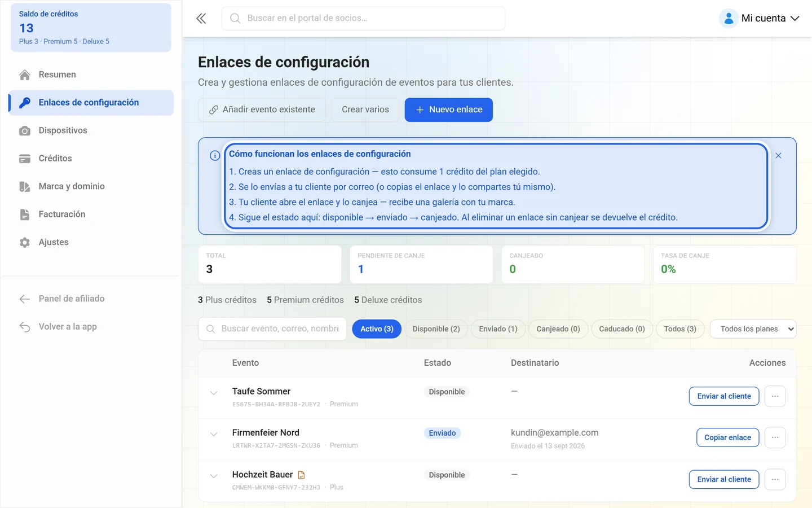The image size is (812, 508).
Task: Focus the partner portal search field
Action: pos(364,19)
